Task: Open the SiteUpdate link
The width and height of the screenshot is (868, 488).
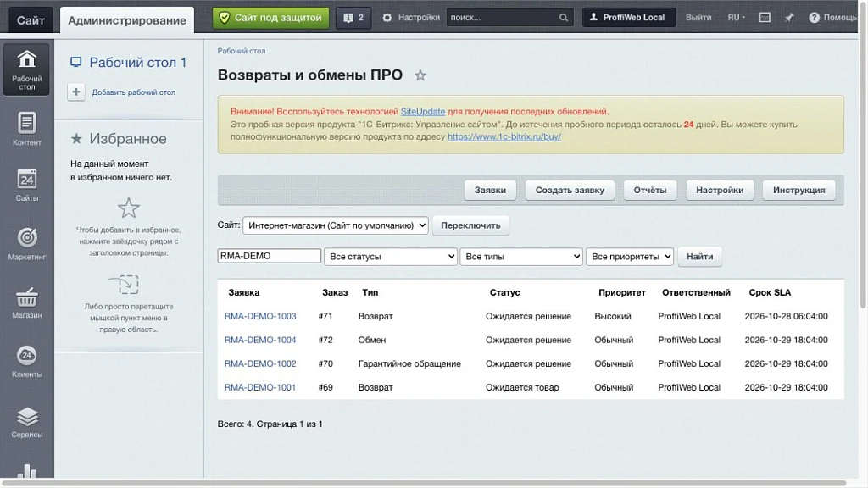Action: (423, 111)
